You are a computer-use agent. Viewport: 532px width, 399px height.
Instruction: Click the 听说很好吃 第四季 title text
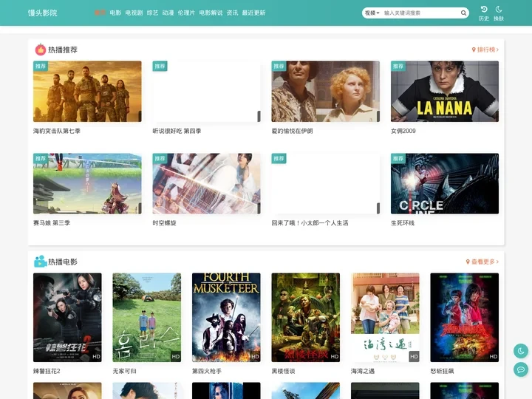pyautogui.click(x=177, y=131)
